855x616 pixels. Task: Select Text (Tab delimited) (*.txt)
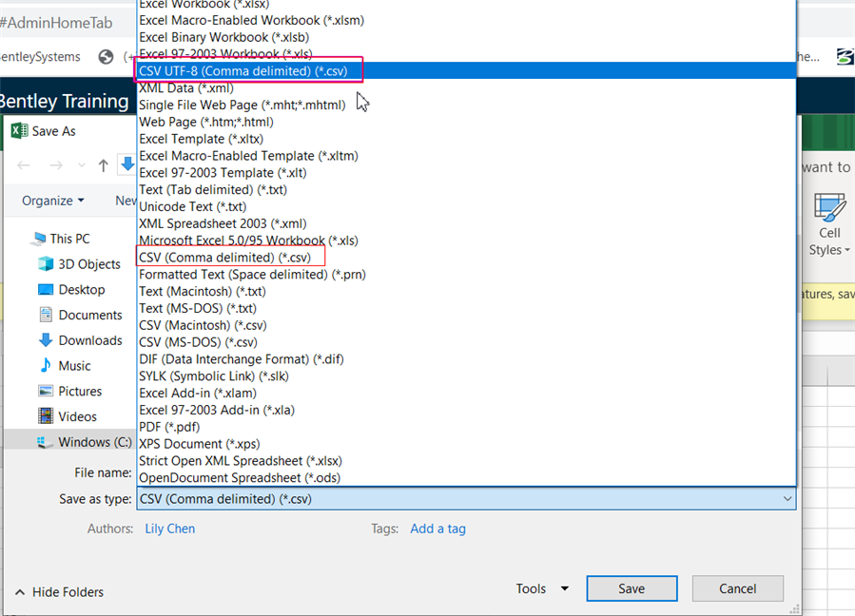466,189
